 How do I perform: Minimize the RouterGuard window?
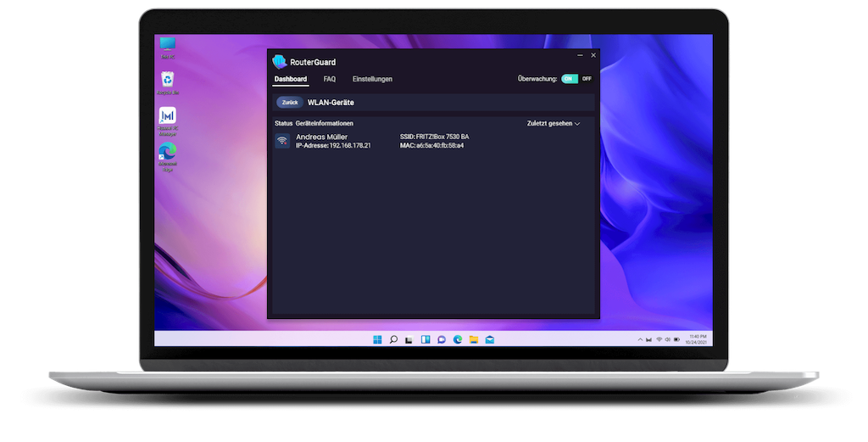pos(580,55)
